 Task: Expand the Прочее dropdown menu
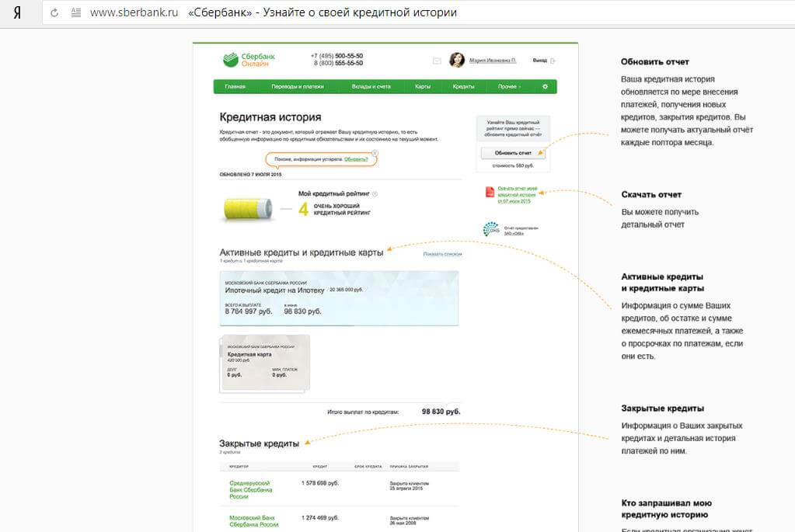[509, 87]
